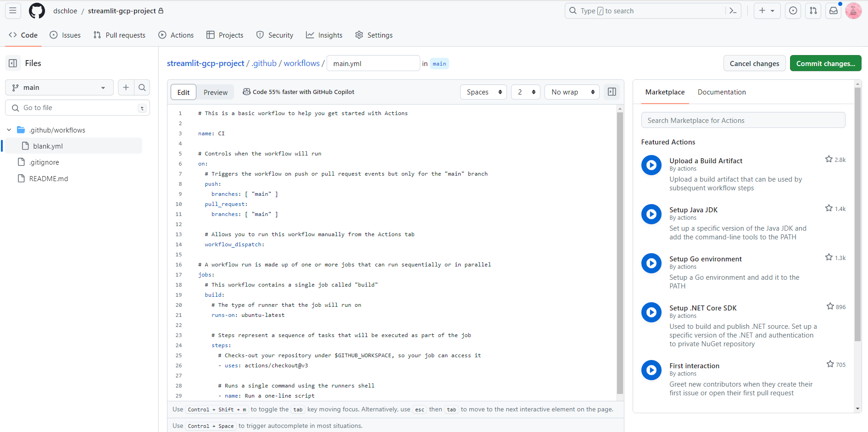Navigate to streamlit-gcp-project breadcrumb root
868x432 pixels.
(x=206, y=63)
